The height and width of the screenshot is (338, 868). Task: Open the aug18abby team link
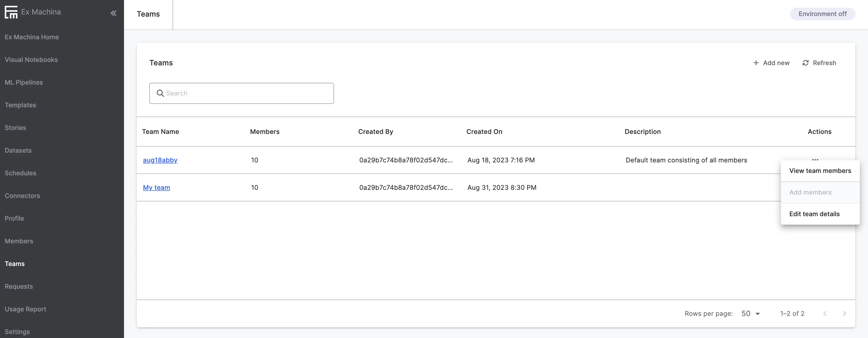(x=160, y=160)
